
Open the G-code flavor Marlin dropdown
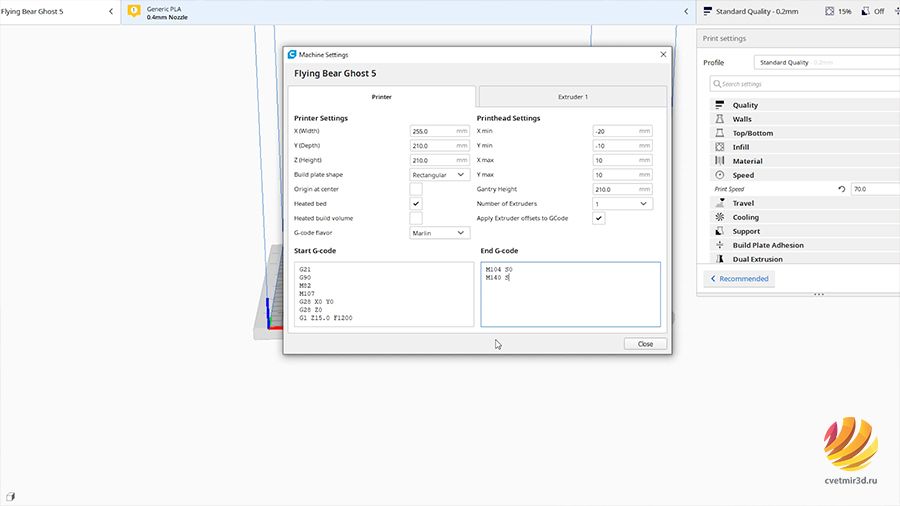tap(440, 233)
